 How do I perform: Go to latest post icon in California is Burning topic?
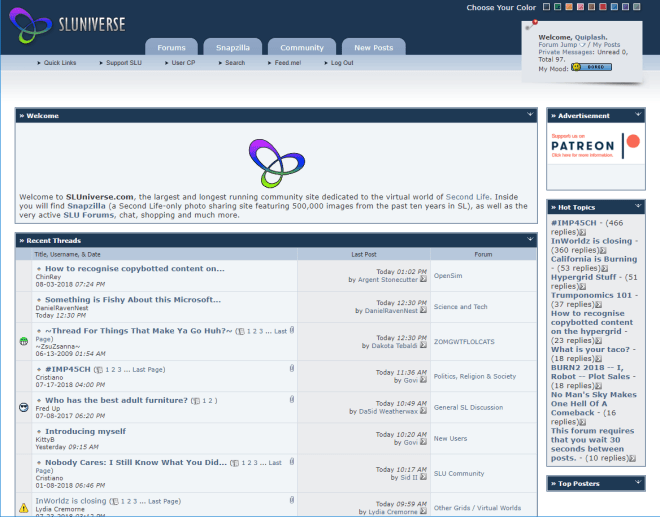tap(605, 269)
